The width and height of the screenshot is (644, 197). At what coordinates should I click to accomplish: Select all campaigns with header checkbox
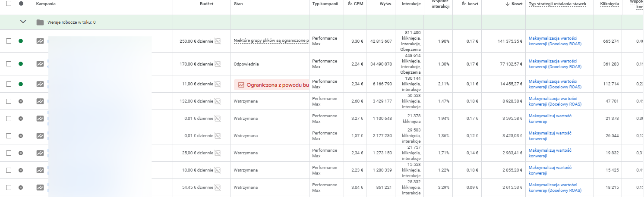[x=9, y=3]
